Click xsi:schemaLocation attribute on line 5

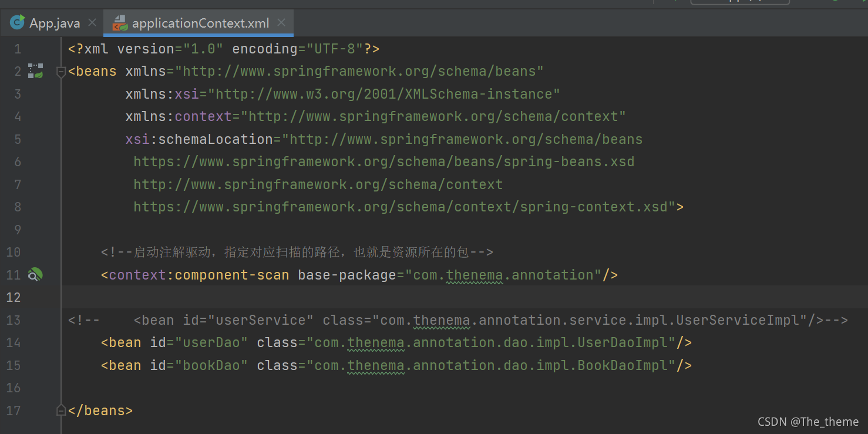(199, 139)
